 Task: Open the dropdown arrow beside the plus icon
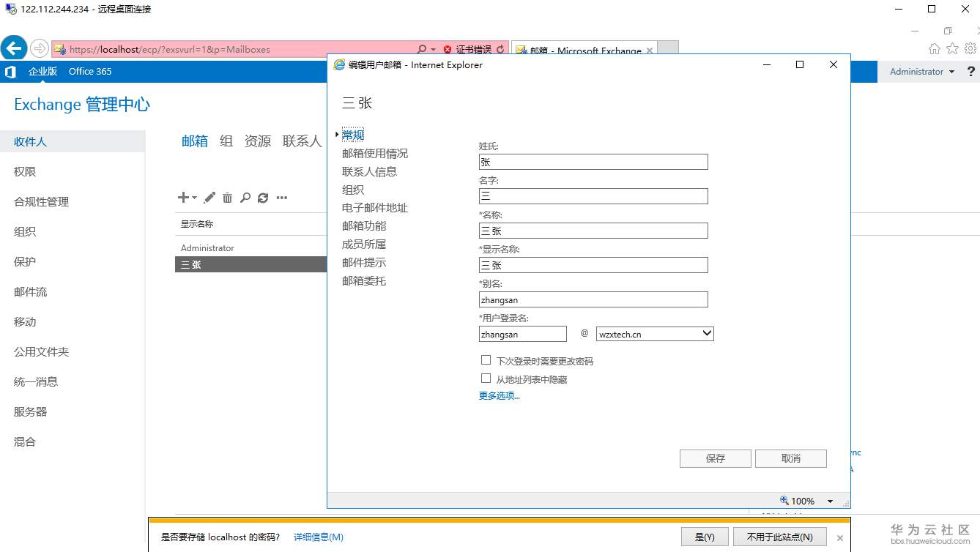[194, 198]
